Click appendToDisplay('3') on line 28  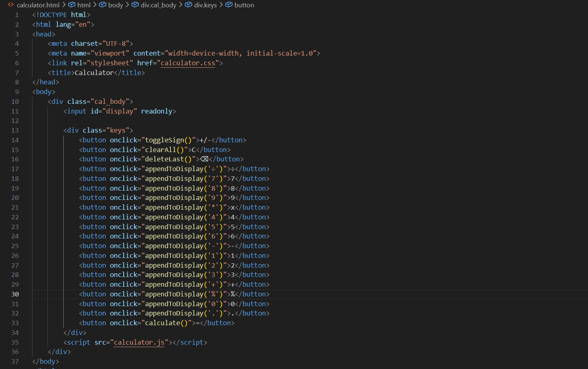point(184,275)
